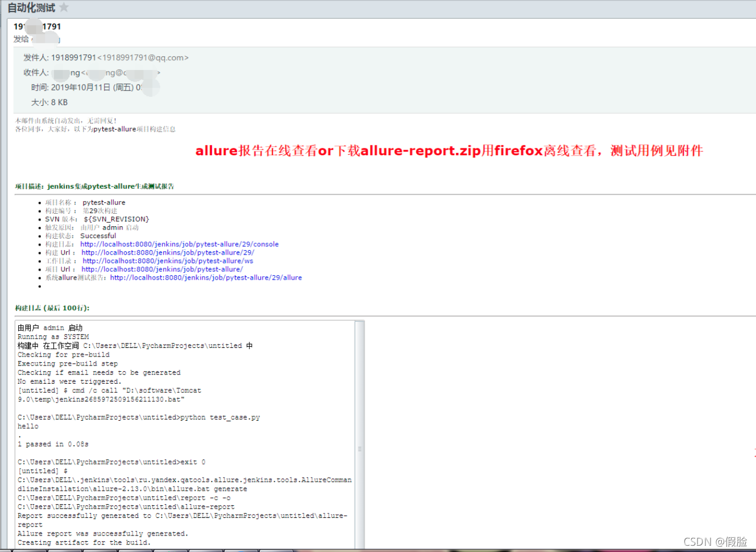Click the log line 'Checking for pre-build'
This screenshot has width=756, height=552.
pyautogui.click(x=64, y=355)
